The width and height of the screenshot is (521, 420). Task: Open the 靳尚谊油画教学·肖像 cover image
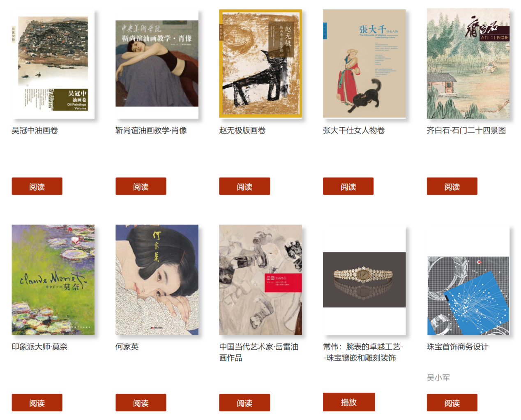[157, 64]
